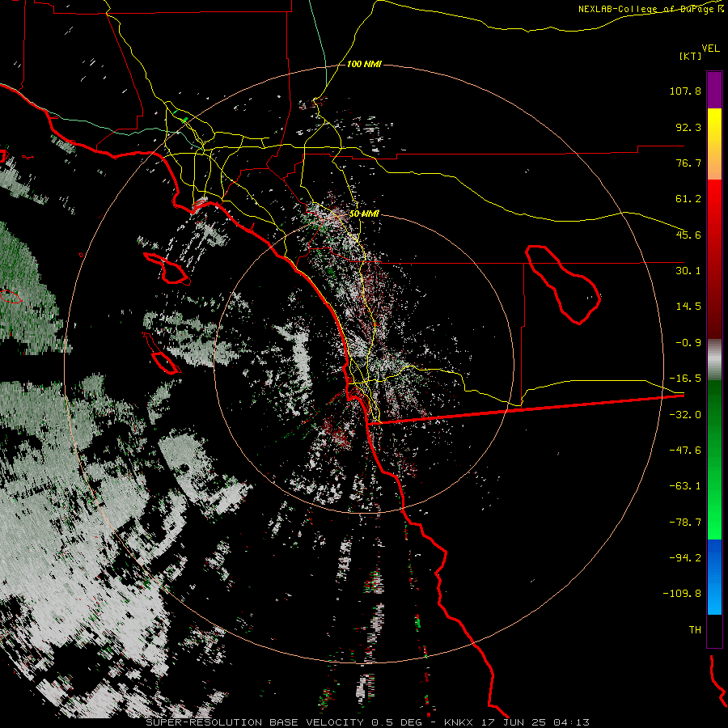Click the 100 NMI range ring label
The width and height of the screenshot is (728, 728).
coord(364,64)
